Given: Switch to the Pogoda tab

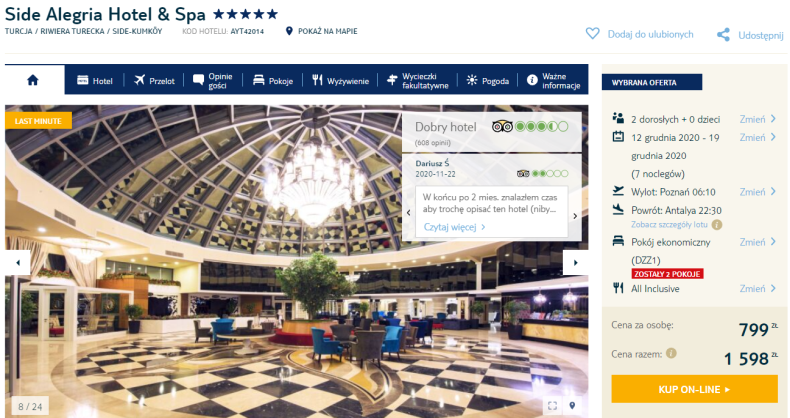Looking at the screenshot, I should (x=487, y=81).
